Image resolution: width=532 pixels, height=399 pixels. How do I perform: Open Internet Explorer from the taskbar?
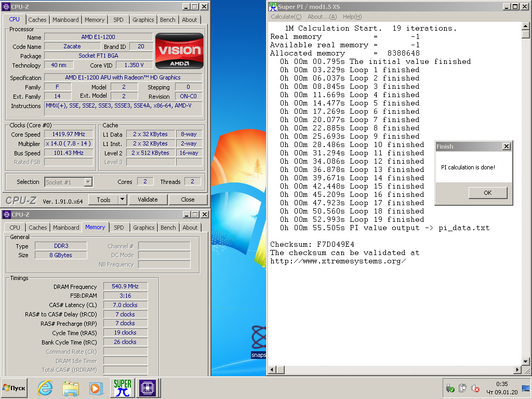click(45, 388)
